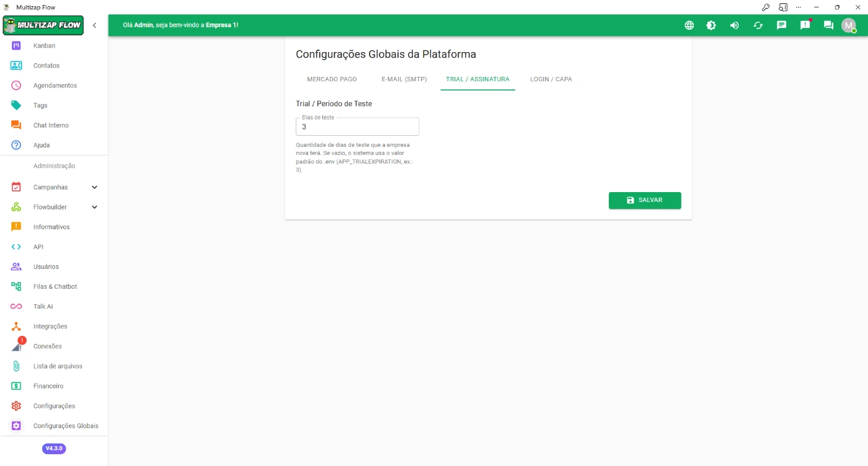Collapse the sidebar with the chevron

pyautogui.click(x=94, y=25)
